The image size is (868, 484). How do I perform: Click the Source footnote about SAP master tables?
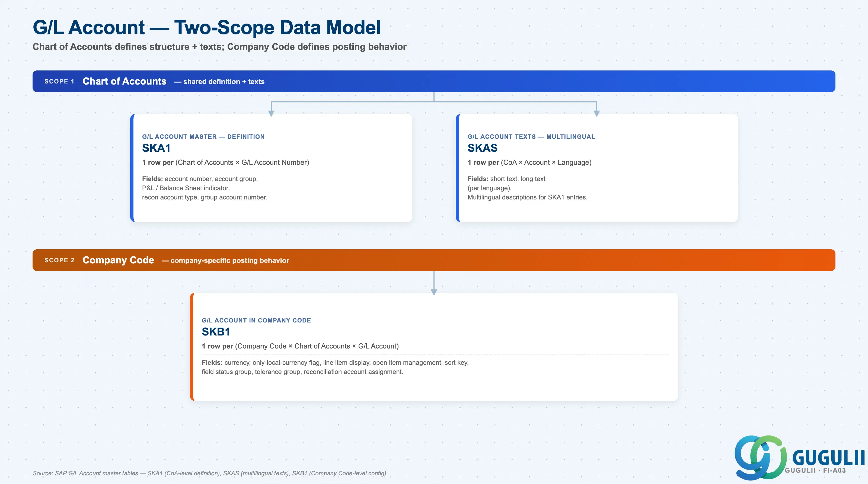tap(210, 473)
